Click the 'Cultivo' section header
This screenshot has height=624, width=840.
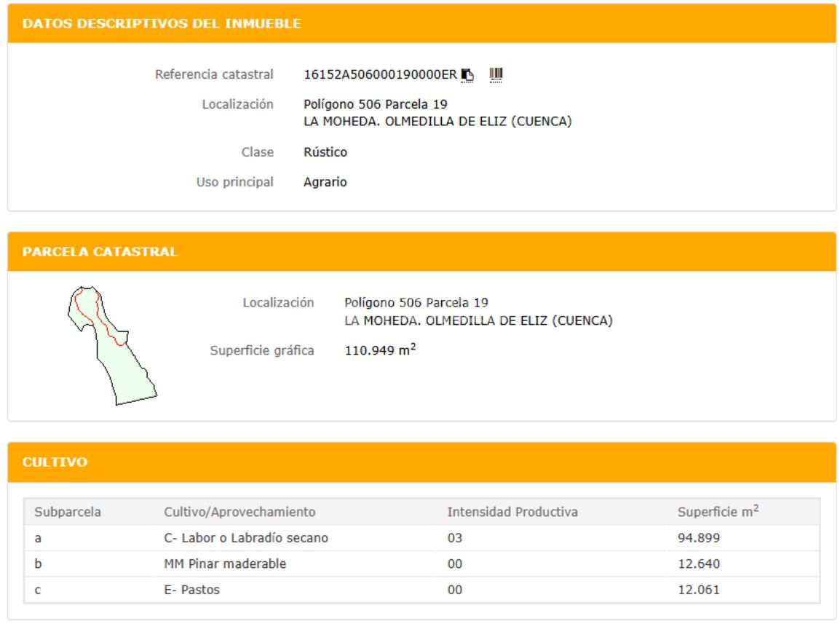coord(55,462)
